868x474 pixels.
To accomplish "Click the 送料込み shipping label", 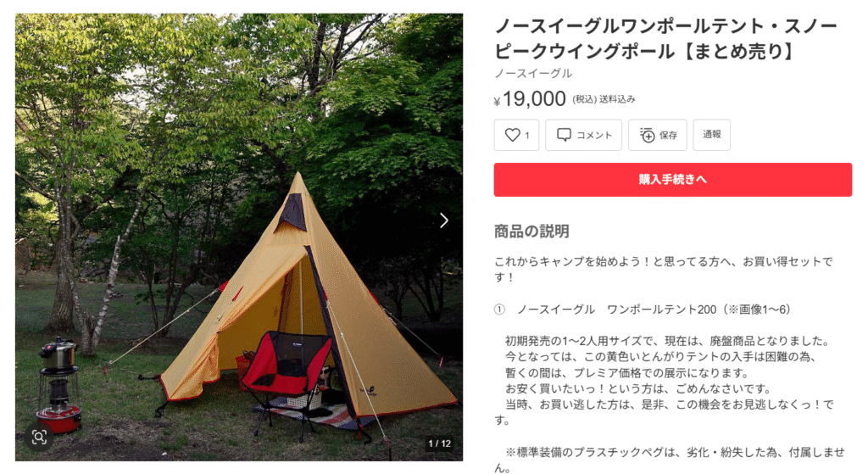I will [x=617, y=99].
